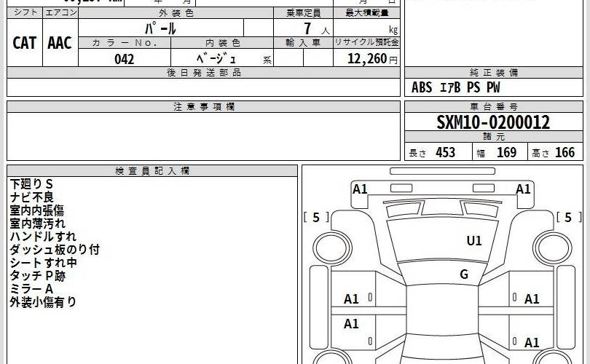Click the ダッシュ板のり付 note line
The width and height of the screenshot is (590, 364).
55,249
